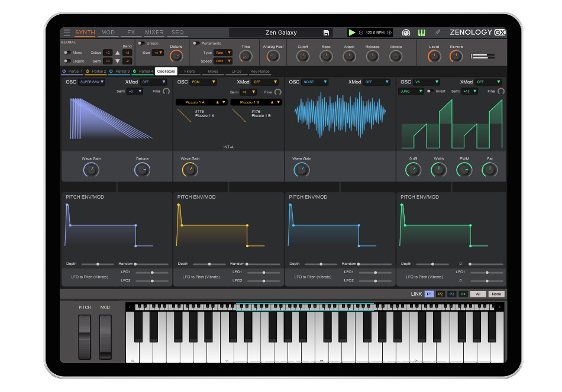Open the JUNO waveform dropdown

click(x=412, y=91)
